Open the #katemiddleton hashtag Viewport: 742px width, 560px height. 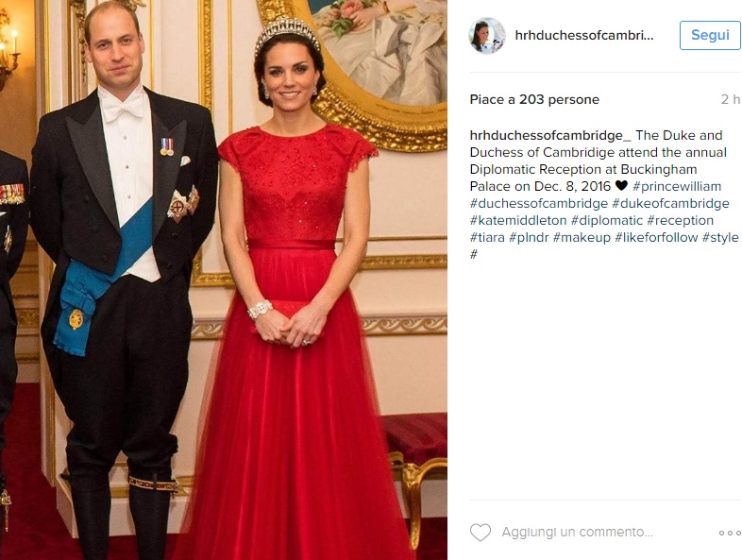pyautogui.click(x=518, y=221)
